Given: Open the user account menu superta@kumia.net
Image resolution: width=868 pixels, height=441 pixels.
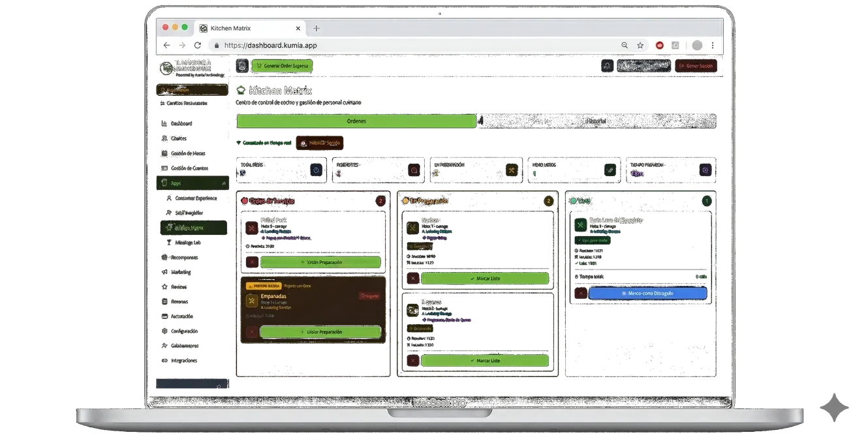Looking at the screenshot, I should (644, 66).
